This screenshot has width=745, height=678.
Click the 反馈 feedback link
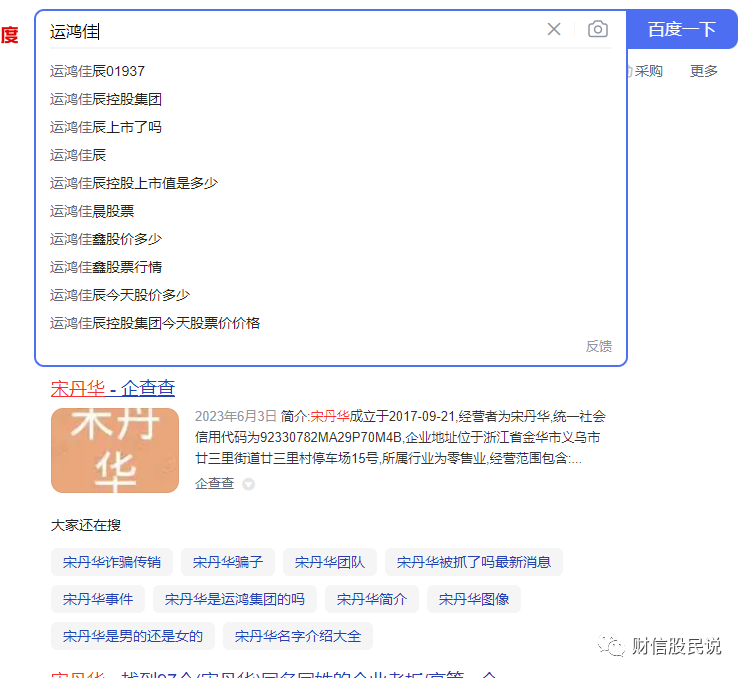[599, 346]
